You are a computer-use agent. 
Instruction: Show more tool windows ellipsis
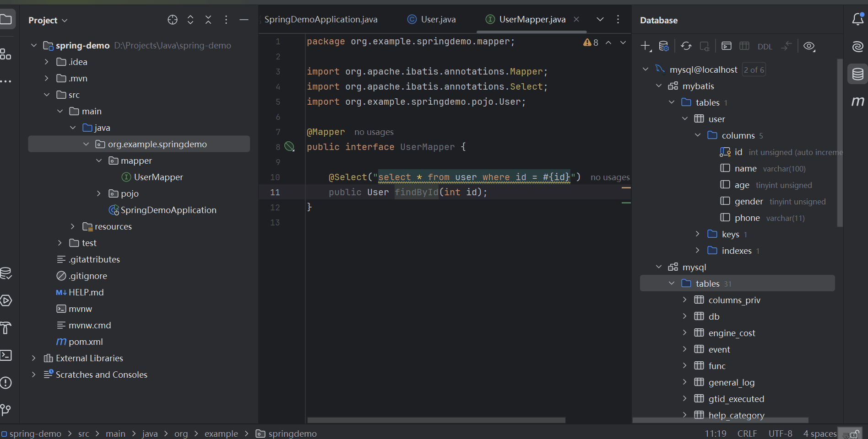pyautogui.click(x=5, y=81)
